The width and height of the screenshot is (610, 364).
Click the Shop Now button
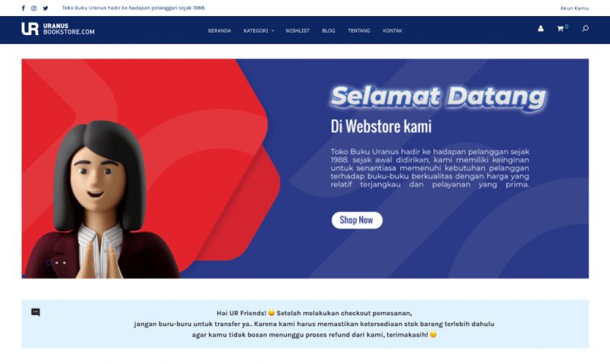pyautogui.click(x=357, y=220)
